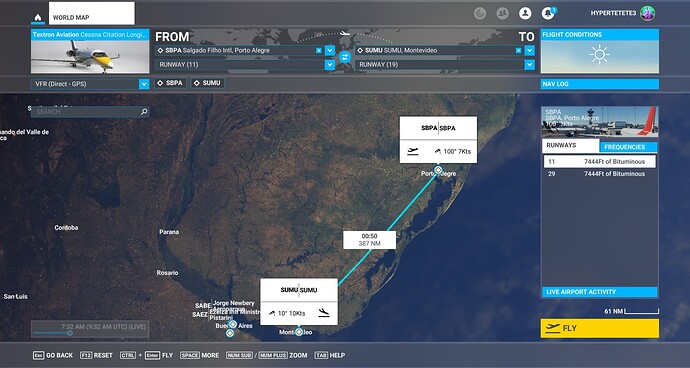Click the Parana city label on map

click(x=169, y=232)
